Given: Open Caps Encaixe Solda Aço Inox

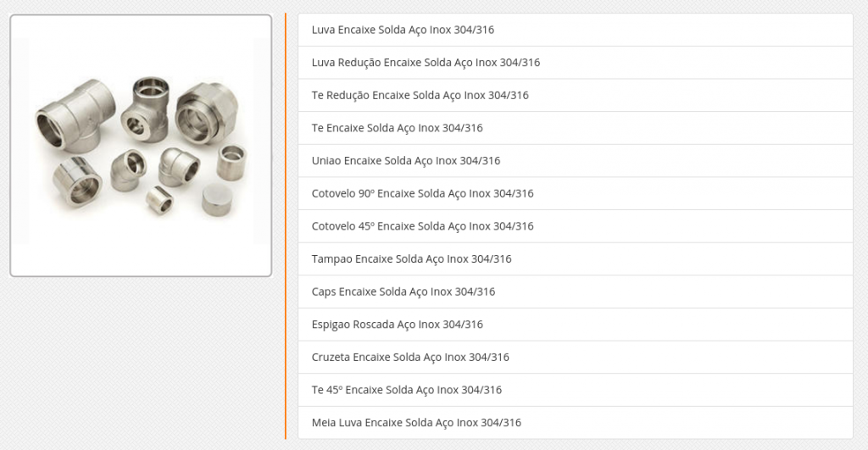Looking at the screenshot, I should click(403, 292).
